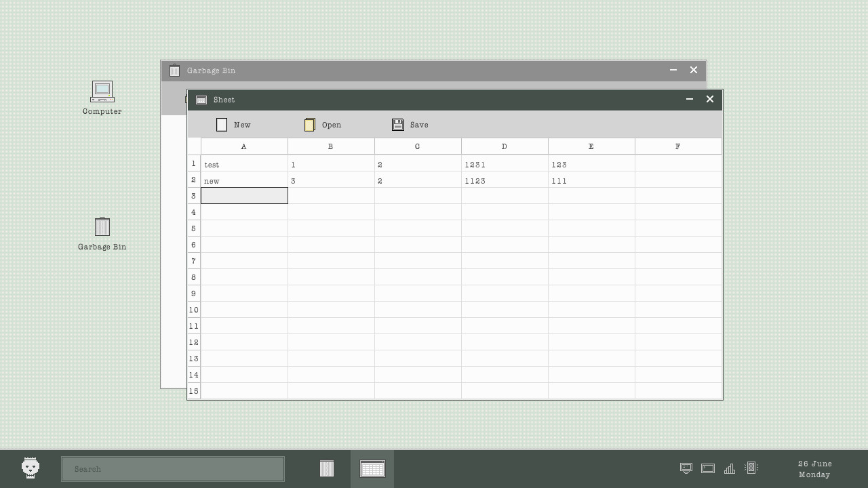868x488 pixels.
Task: Click the New document icon
Action: (222, 125)
